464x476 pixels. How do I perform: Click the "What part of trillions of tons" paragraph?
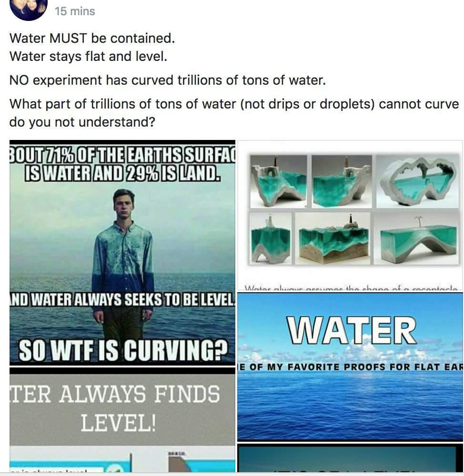click(234, 113)
